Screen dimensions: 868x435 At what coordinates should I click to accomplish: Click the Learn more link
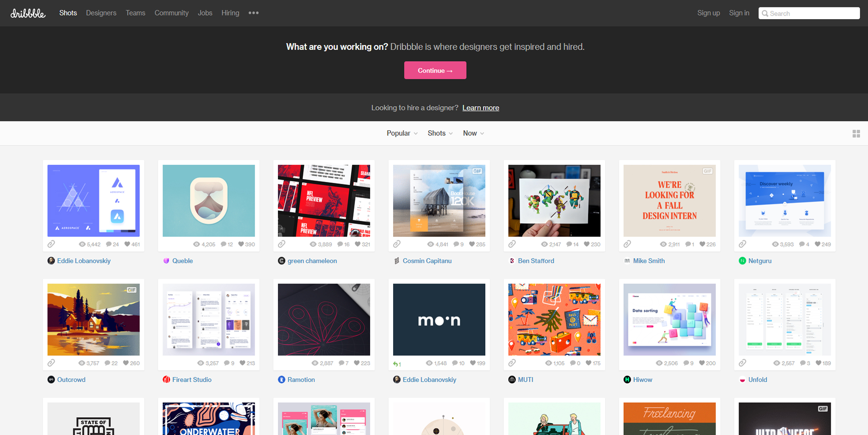click(x=481, y=108)
